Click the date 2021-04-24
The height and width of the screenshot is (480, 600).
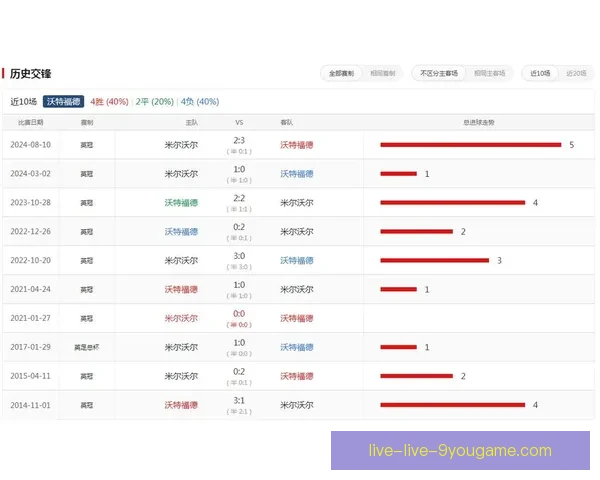click(x=30, y=289)
